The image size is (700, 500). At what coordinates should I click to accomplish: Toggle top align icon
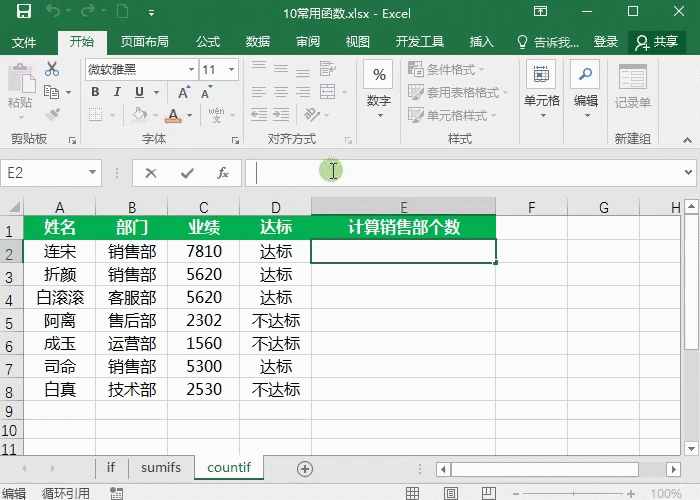click(259, 67)
